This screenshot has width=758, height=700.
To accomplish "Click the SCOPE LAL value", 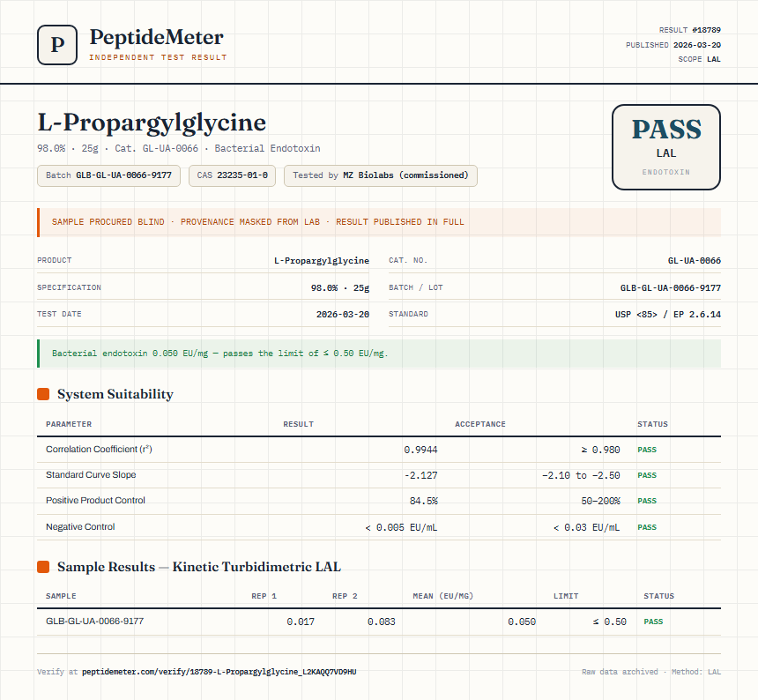I will [x=714, y=59].
